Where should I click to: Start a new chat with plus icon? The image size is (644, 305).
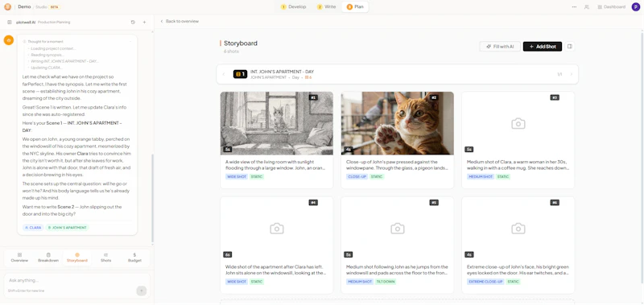[x=144, y=23]
